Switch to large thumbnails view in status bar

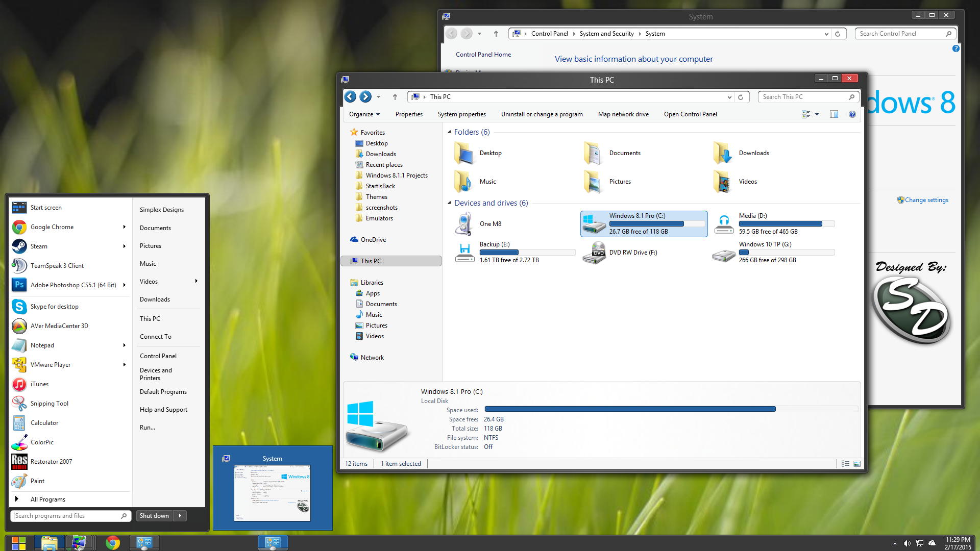pos(857,464)
